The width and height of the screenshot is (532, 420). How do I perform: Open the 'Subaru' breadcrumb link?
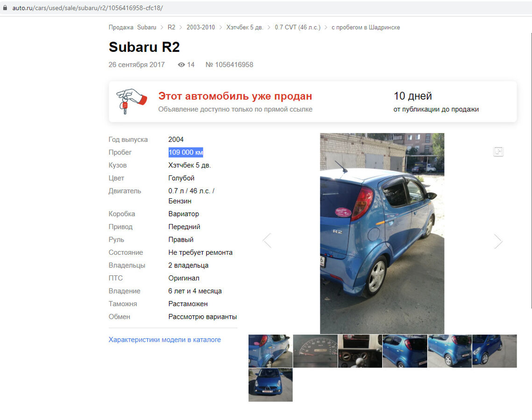[x=147, y=28]
